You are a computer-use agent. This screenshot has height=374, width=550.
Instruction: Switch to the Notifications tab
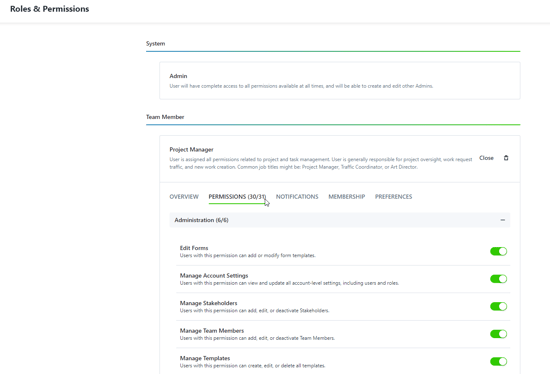[x=297, y=196]
